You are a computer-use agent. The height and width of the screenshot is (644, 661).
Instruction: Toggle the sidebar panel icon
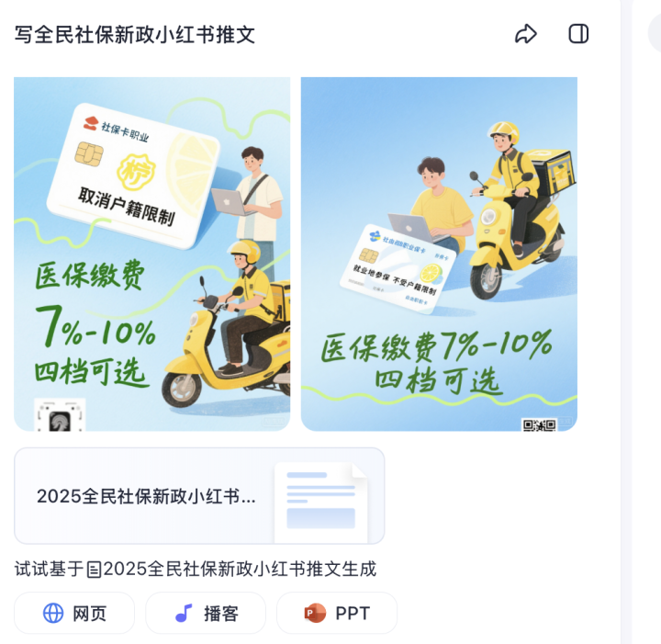(x=578, y=34)
